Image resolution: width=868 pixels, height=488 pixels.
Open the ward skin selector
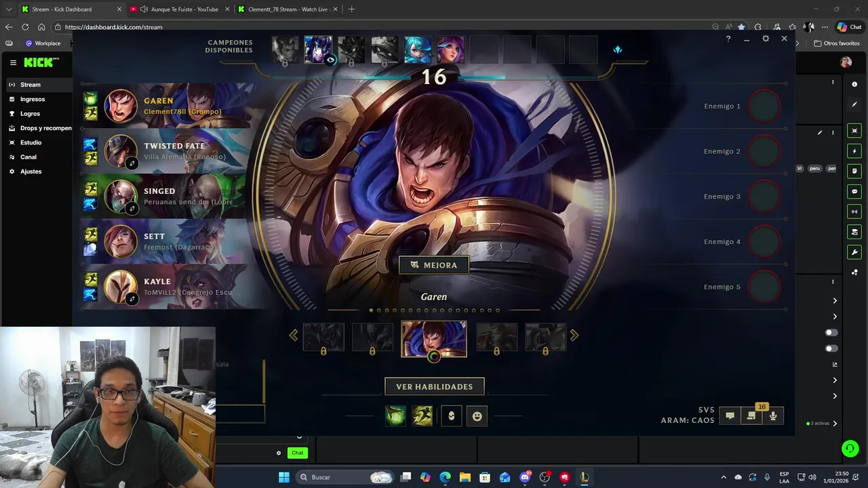pyautogui.click(x=452, y=416)
